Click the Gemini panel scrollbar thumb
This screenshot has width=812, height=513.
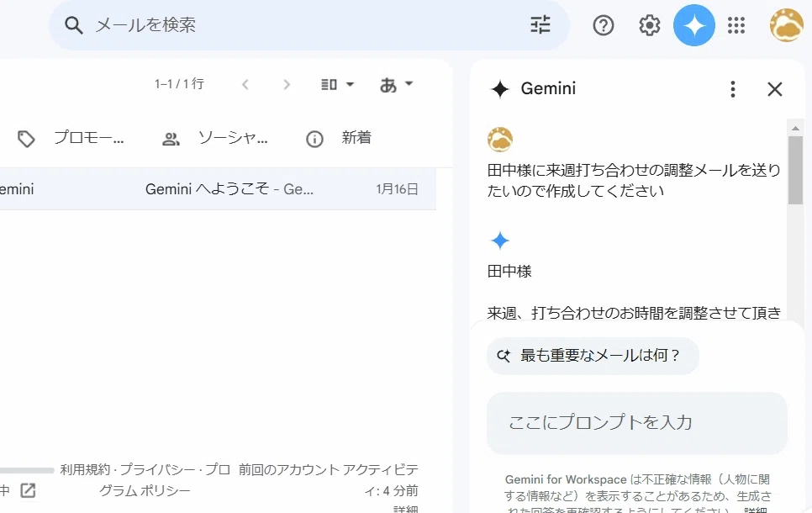click(x=795, y=170)
